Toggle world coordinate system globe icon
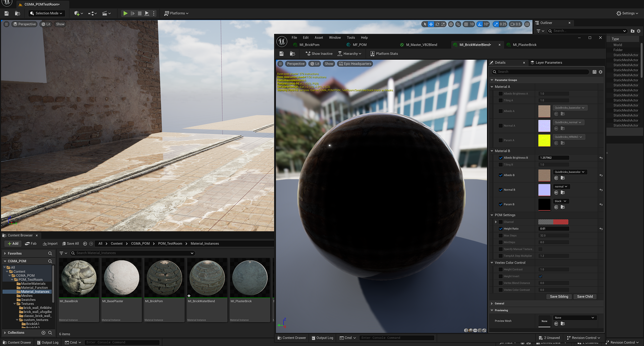The width and height of the screenshot is (644, 346). pyautogui.click(x=451, y=24)
